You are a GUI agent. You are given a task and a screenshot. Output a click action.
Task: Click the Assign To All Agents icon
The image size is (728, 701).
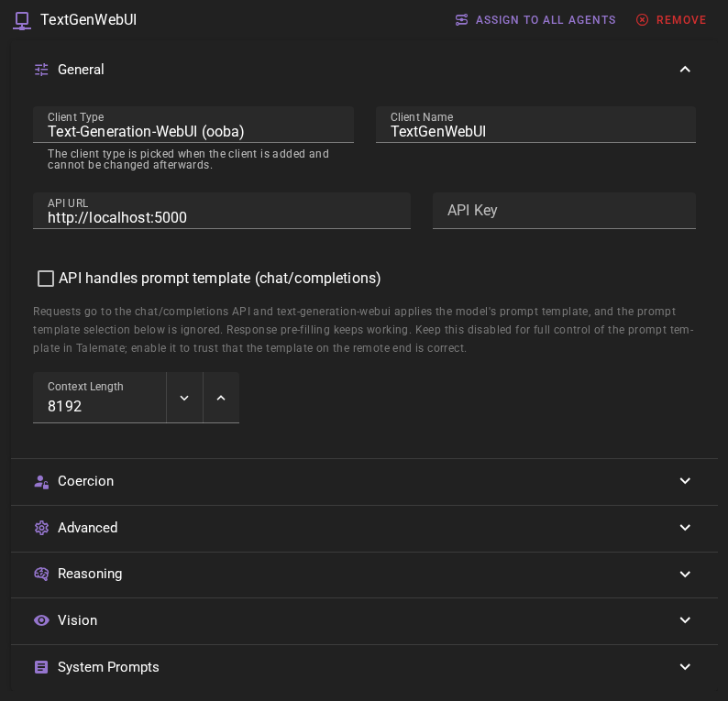pyautogui.click(x=461, y=20)
